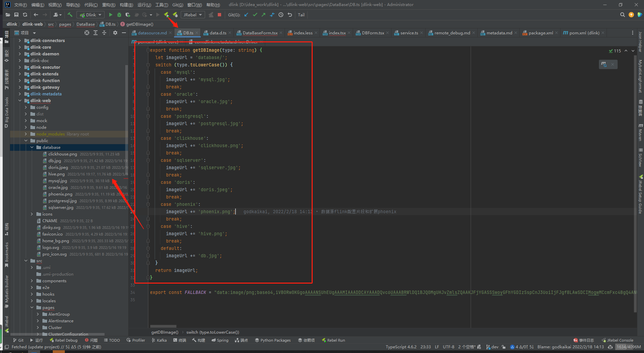Image resolution: width=644 pixels, height=353 pixels.
Task: Run with coverage shield icon
Action: (128, 15)
